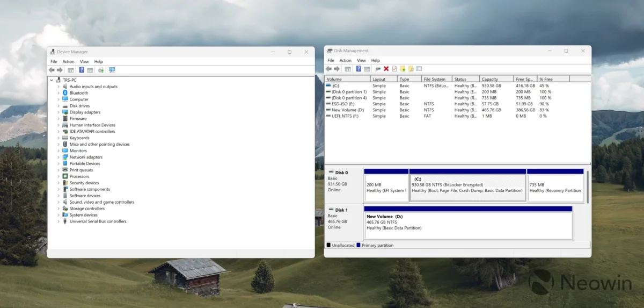
Task: Open the View menu in Device Manager
Action: (x=84, y=62)
